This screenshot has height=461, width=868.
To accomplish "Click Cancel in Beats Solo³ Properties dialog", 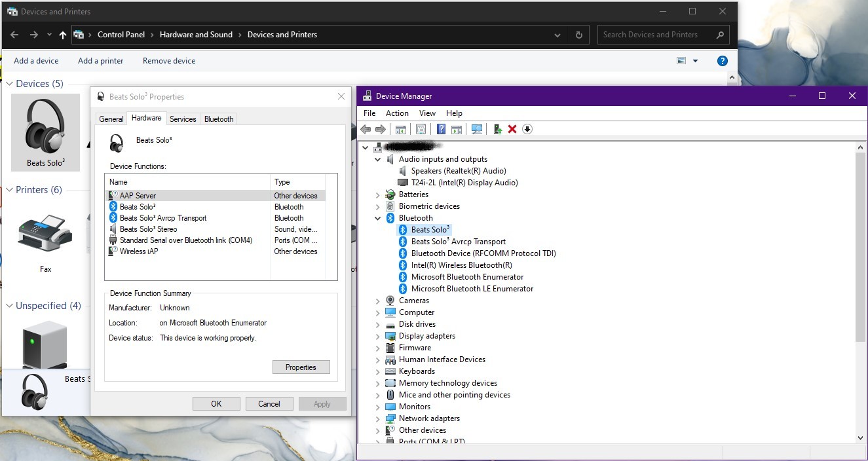I will pyautogui.click(x=269, y=404).
